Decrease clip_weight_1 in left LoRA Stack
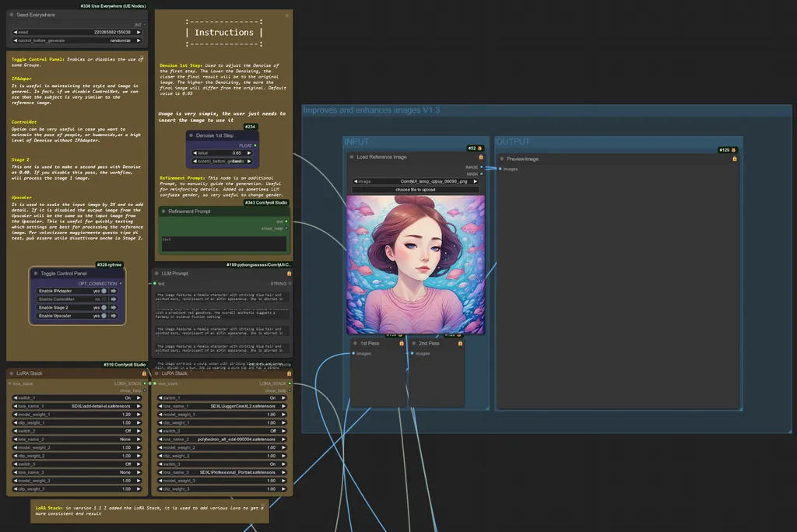 point(16,423)
